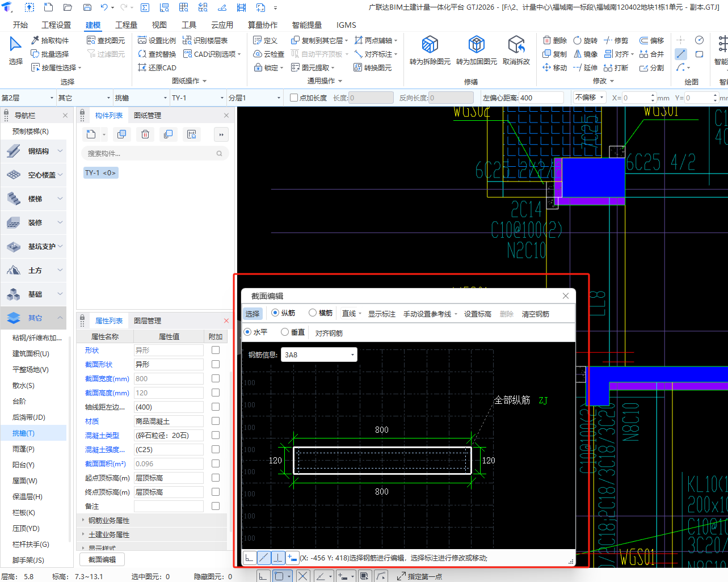This screenshot has width=728, height=582.
Task: Click delete trash icon in 构件列表
Action: 145,134
